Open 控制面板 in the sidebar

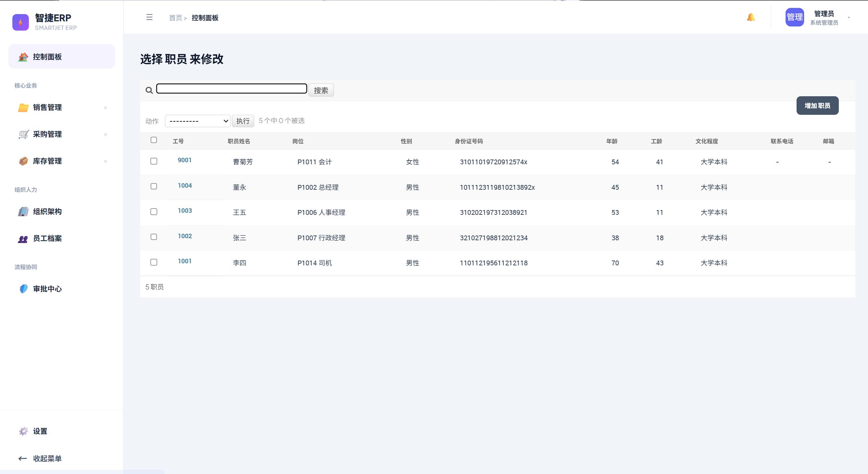[x=61, y=56]
